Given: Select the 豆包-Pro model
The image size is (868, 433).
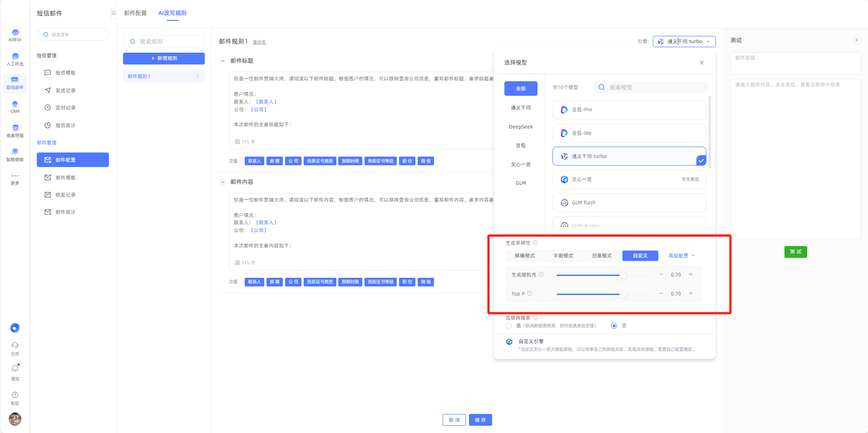Looking at the screenshot, I should tap(629, 110).
